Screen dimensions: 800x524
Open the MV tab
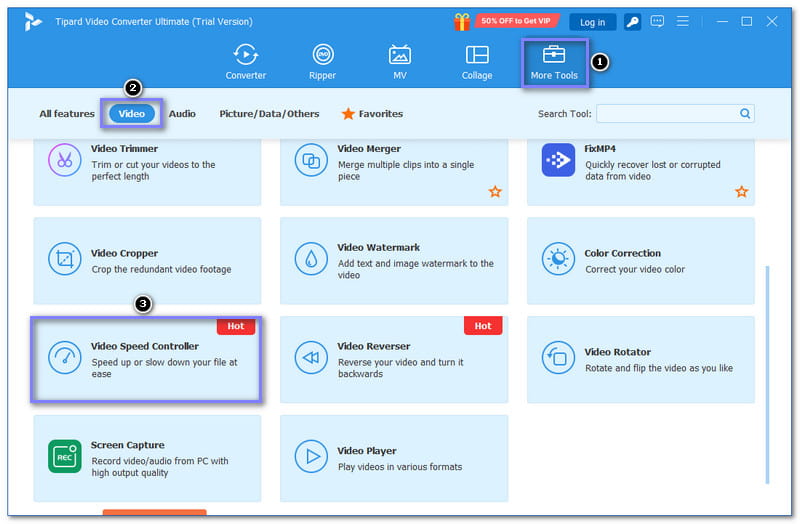pyautogui.click(x=399, y=62)
